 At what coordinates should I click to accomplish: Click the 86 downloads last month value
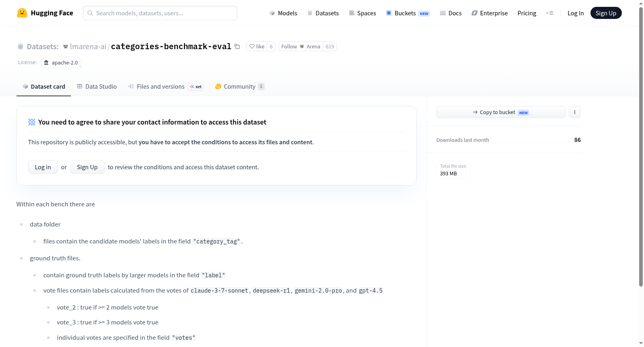coord(578,140)
